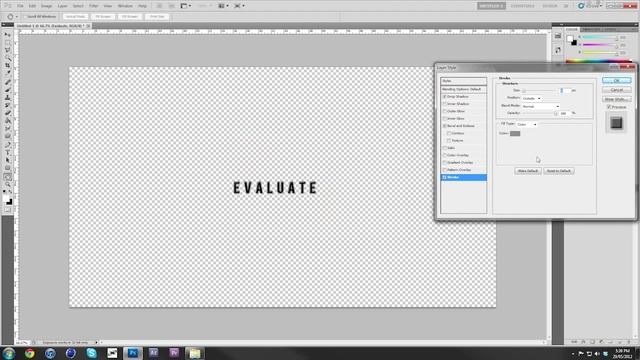The height and width of the screenshot is (360, 640).
Task: Click the Opacity percentage input field
Action: [565, 113]
